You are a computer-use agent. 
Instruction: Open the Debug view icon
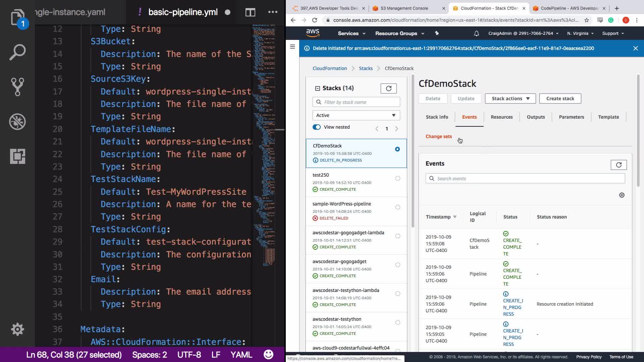[x=17, y=122]
